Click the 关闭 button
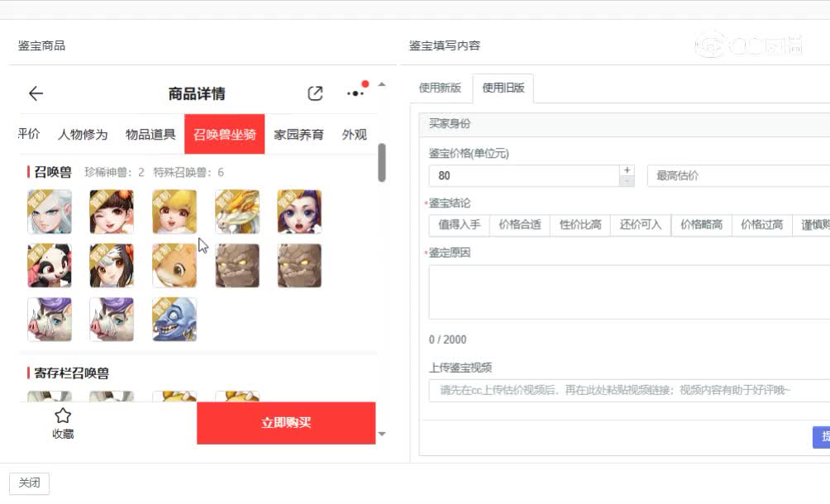This screenshot has height=504, width=830. pyautogui.click(x=29, y=483)
